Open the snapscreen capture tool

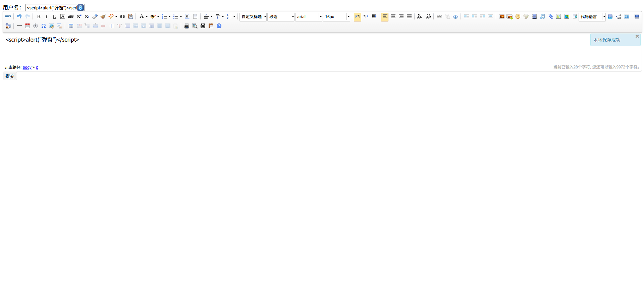(52, 26)
